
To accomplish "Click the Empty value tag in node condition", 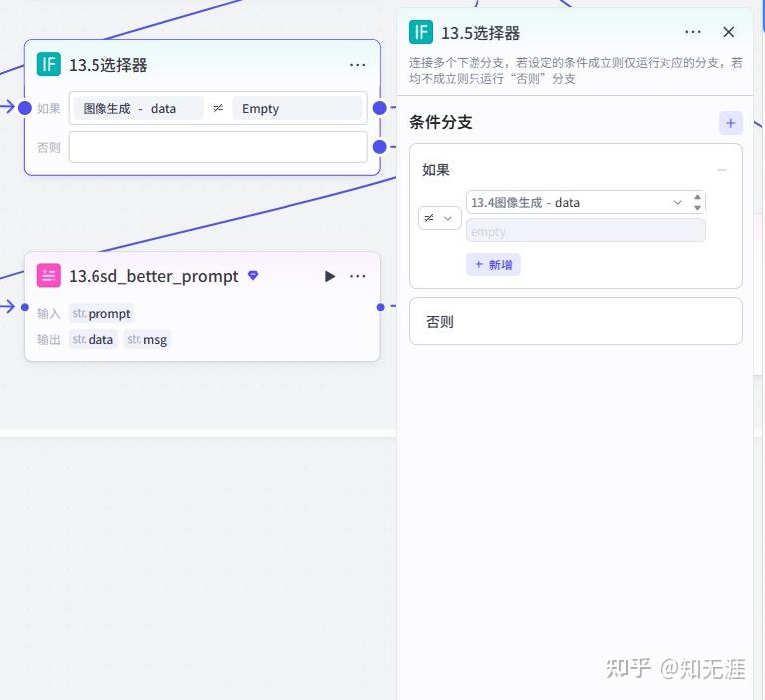I will click(297, 108).
